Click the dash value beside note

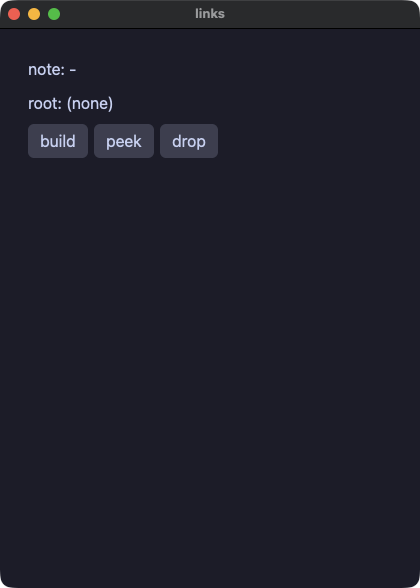click(73, 70)
